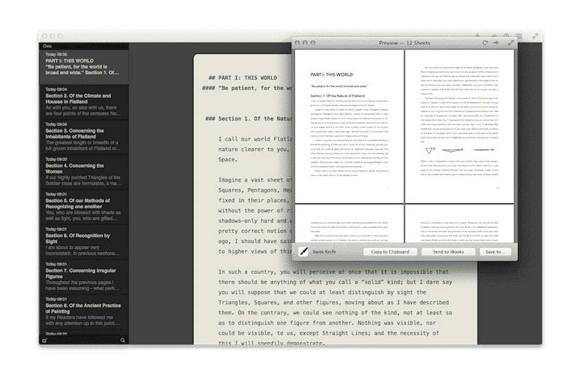Click the right arrow icon in Preview title bar
The width and height of the screenshot is (581, 392).
tap(496, 43)
